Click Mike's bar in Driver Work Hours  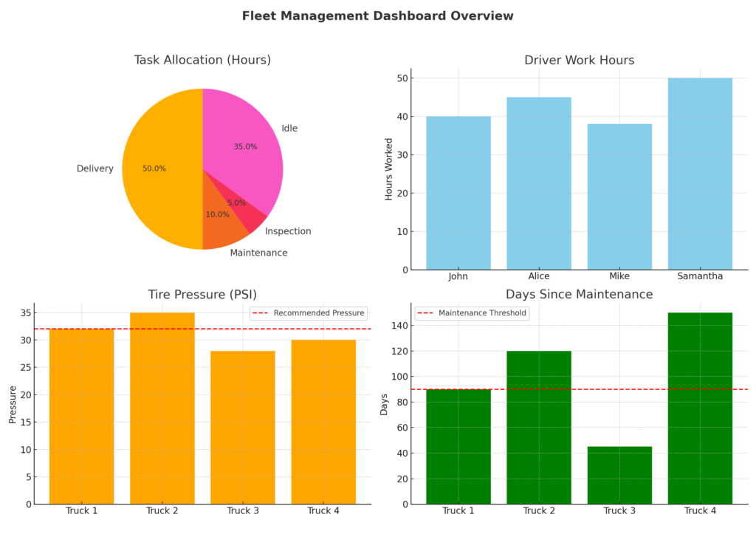coord(619,197)
